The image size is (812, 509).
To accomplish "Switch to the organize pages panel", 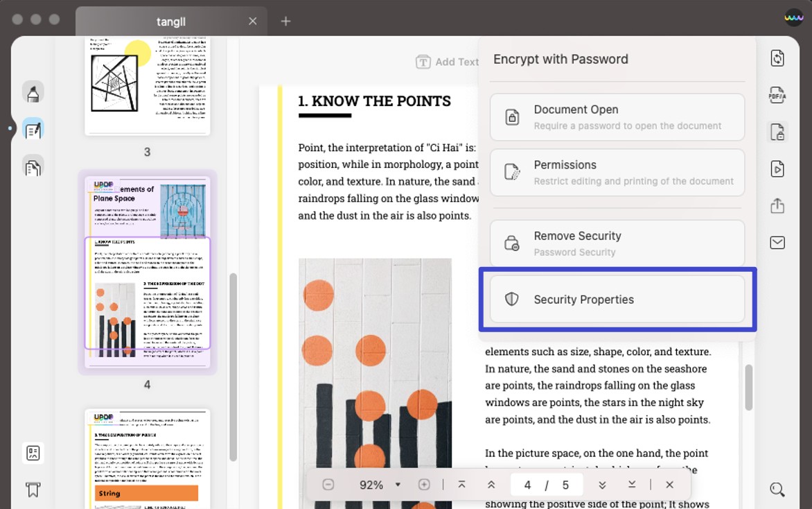I will pos(33,166).
